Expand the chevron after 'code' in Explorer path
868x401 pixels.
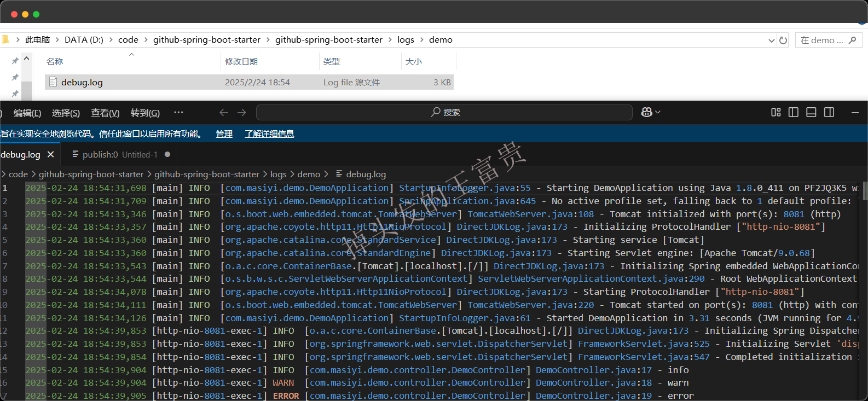pyautogui.click(x=146, y=40)
